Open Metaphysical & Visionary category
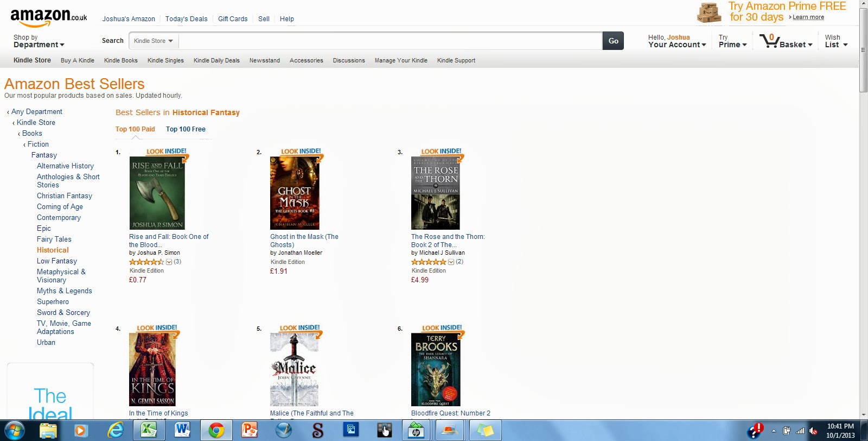 point(61,276)
